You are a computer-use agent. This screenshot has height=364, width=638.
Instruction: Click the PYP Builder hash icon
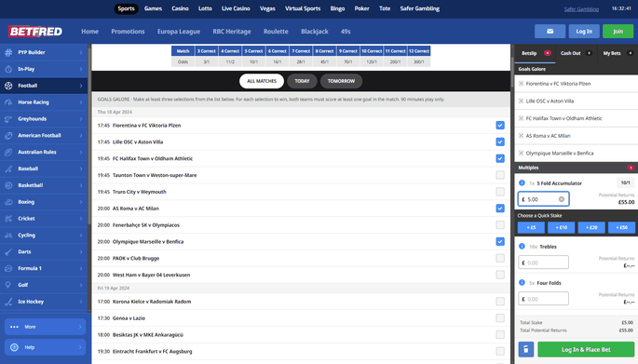click(8, 52)
